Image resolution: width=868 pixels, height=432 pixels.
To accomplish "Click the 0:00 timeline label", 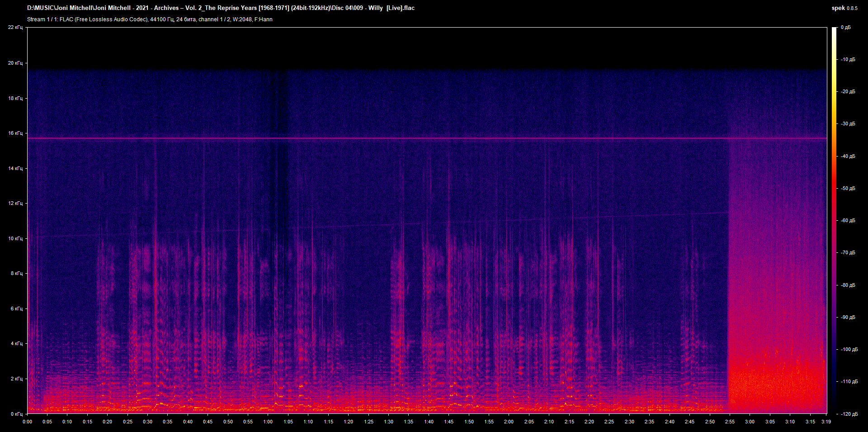I will coord(28,421).
